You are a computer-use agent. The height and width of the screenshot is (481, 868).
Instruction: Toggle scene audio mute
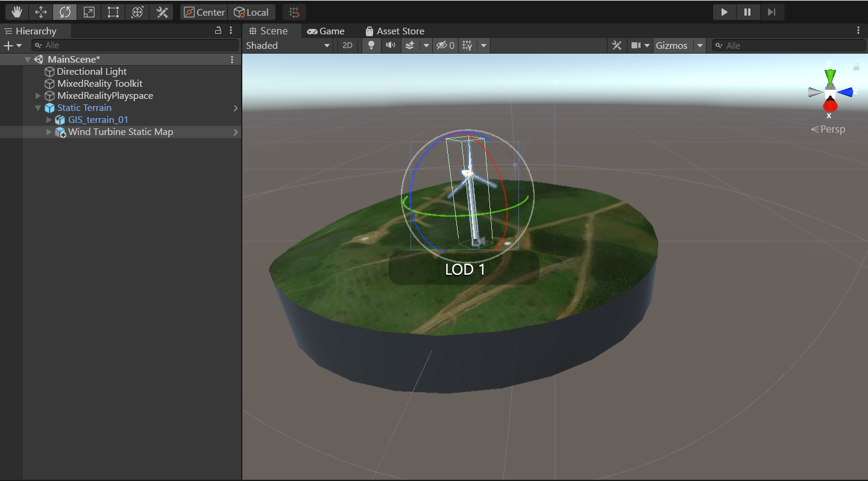point(391,45)
